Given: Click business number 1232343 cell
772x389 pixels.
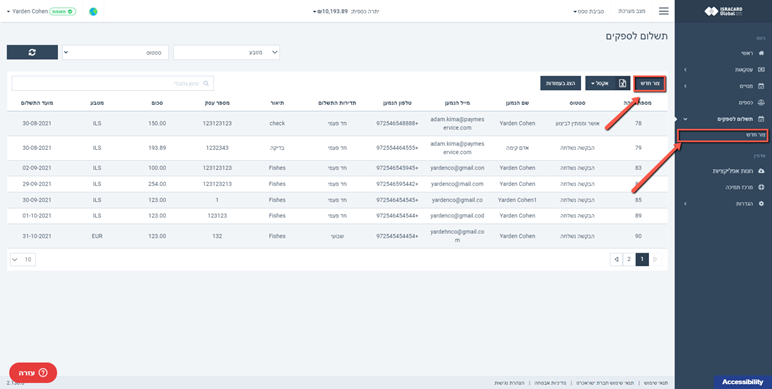Looking at the screenshot, I should pyautogui.click(x=217, y=148).
